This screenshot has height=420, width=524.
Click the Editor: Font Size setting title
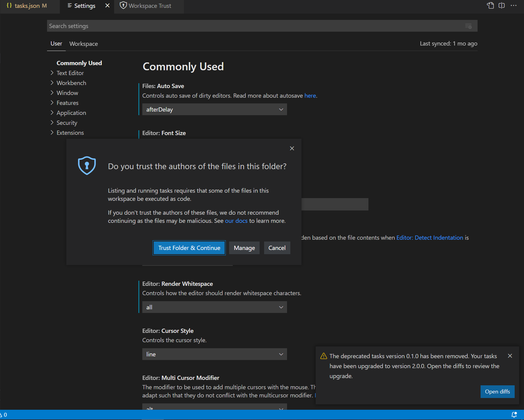click(x=164, y=133)
